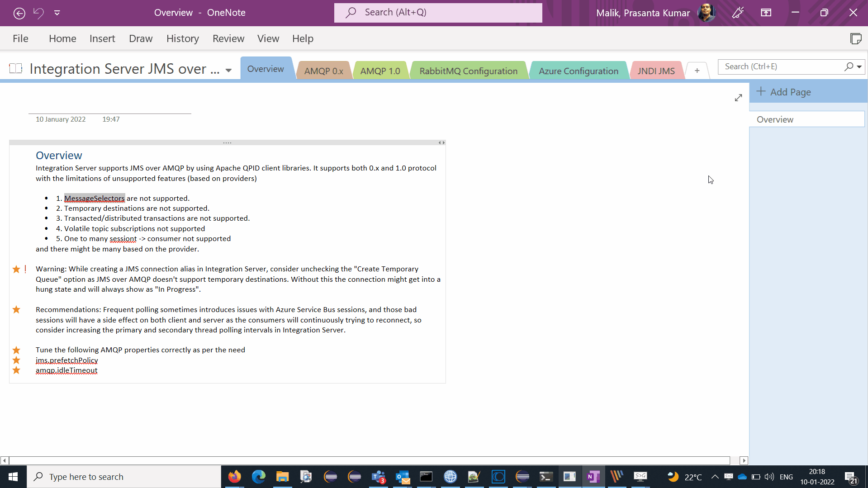Open Outlook from the taskbar
The height and width of the screenshot is (488, 868).
402,477
